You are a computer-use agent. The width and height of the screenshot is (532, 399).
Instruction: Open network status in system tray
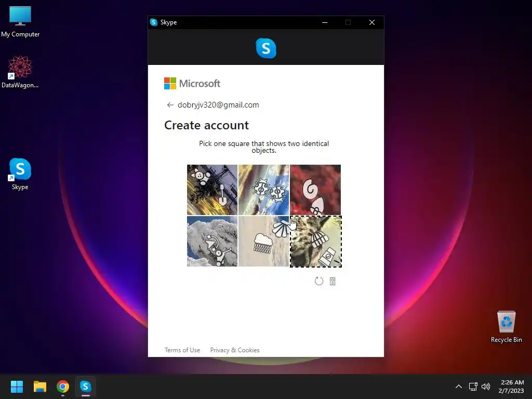(473, 387)
